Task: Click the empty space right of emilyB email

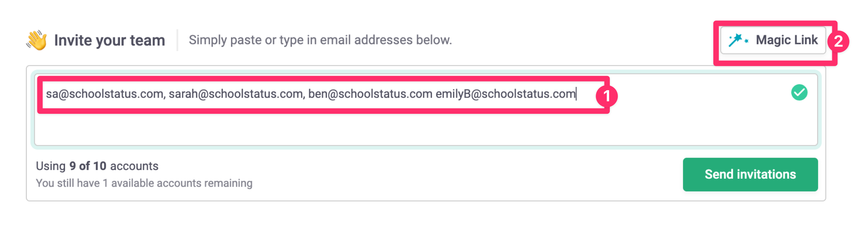Action: click(x=700, y=94)
